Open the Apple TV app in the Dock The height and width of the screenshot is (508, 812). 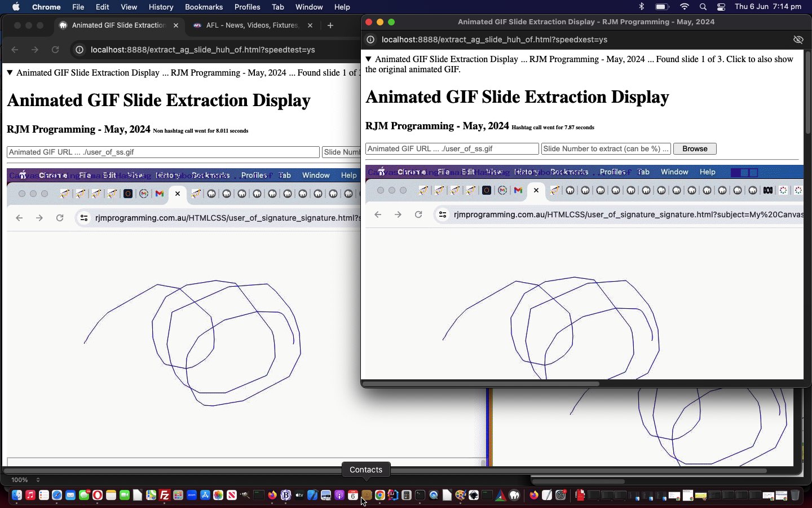299,495
